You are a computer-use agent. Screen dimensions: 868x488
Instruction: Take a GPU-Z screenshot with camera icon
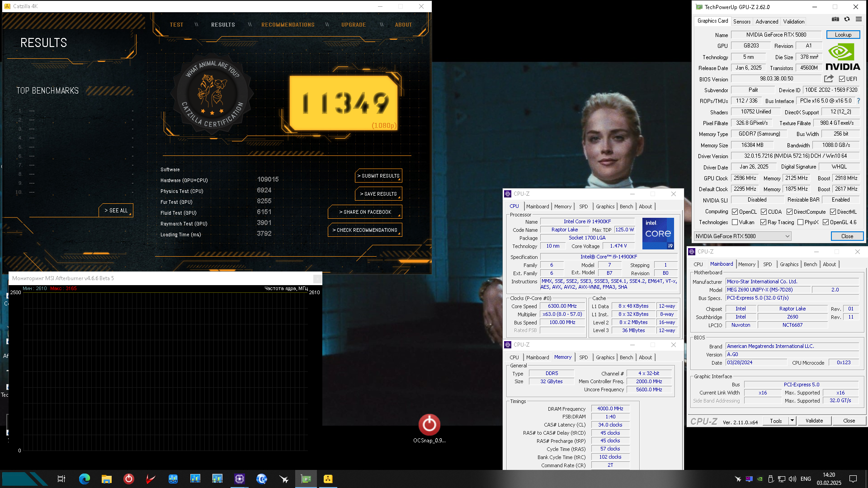(x=835, y=19)
